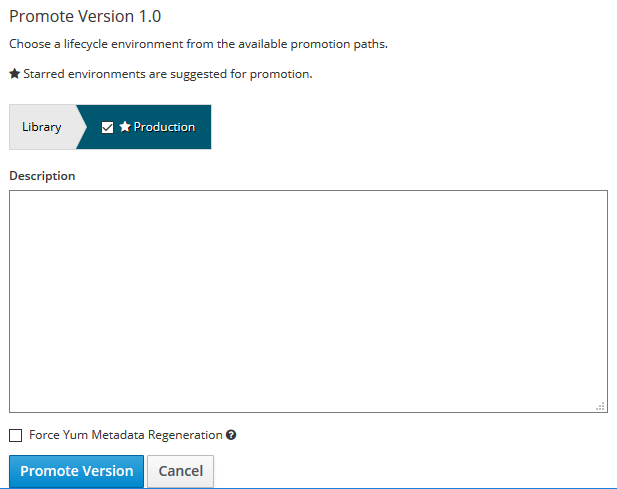Focus the Description text area

[308, 300]
